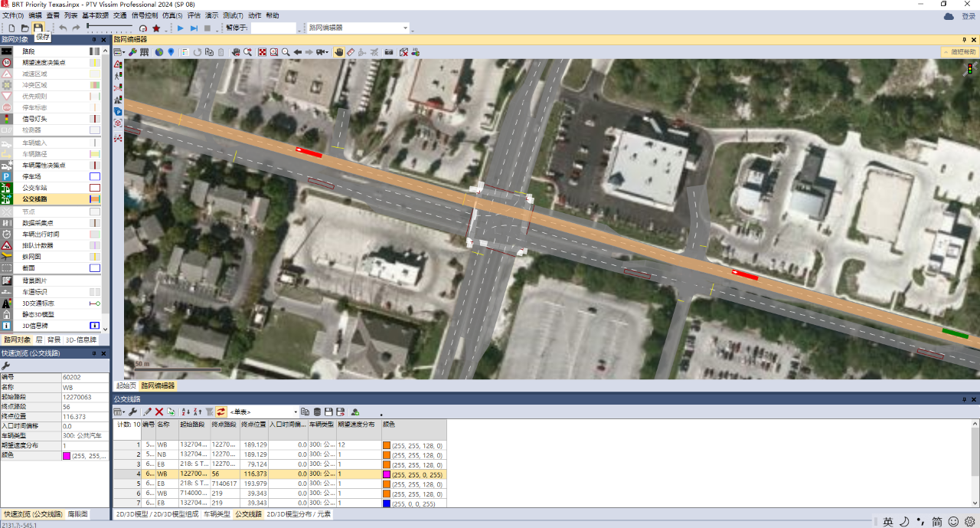The height and width of the screenshot is (528, 980).
Task: Switch to the 层 tab
Action: click(x=39, y=339)
